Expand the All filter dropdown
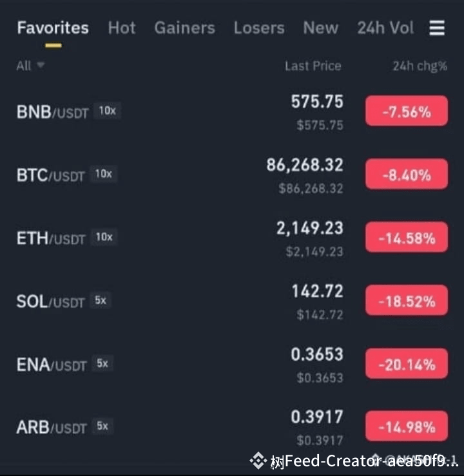Screen dimensions: 464x476 coord(30,66)
